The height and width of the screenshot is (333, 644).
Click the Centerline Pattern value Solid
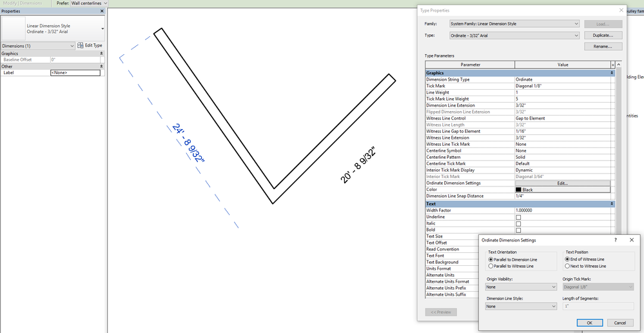pyautogui.click(x=563, y=157)
